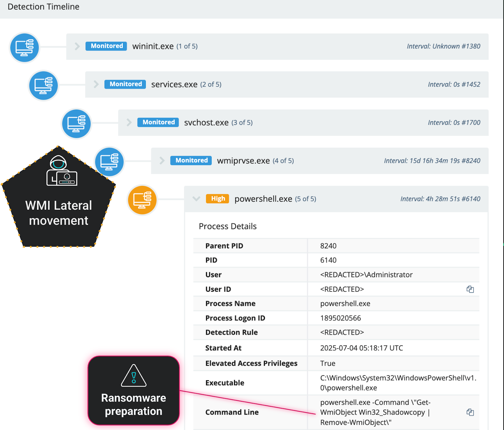Copy the User ID value
Screen dimensions: 504x430
(470, 289)
